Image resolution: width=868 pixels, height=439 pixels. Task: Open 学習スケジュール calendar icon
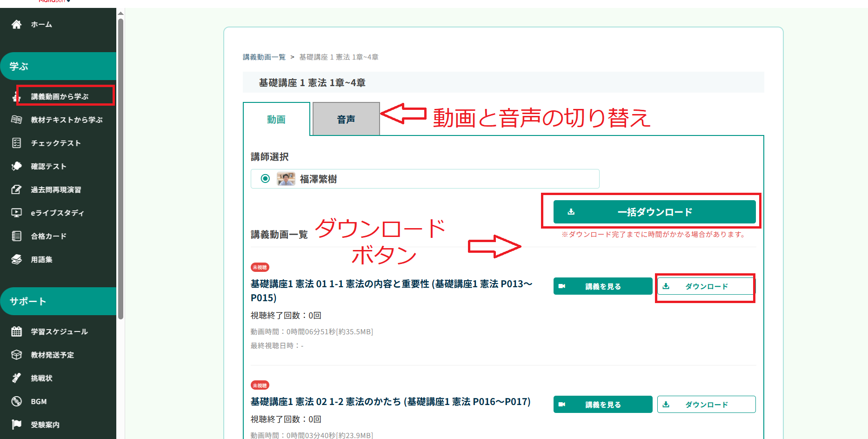pos(17,331)
